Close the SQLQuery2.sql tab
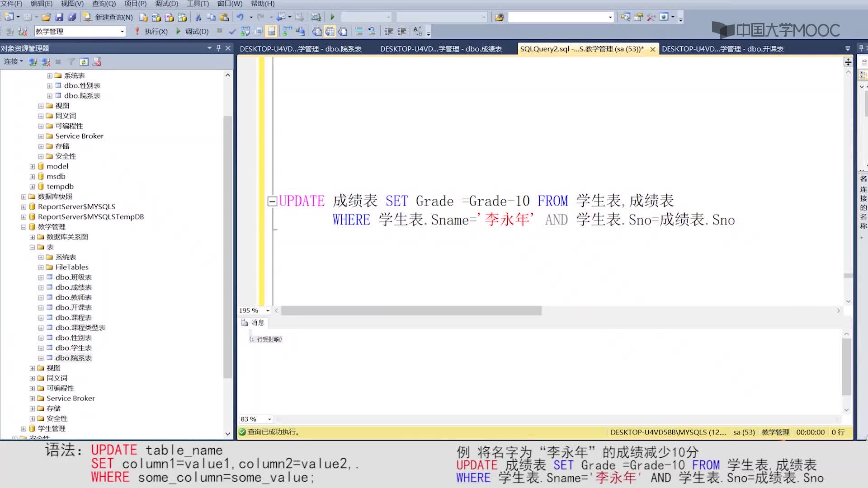Screen dimensions: 868x488 click(x=652, y=49)
